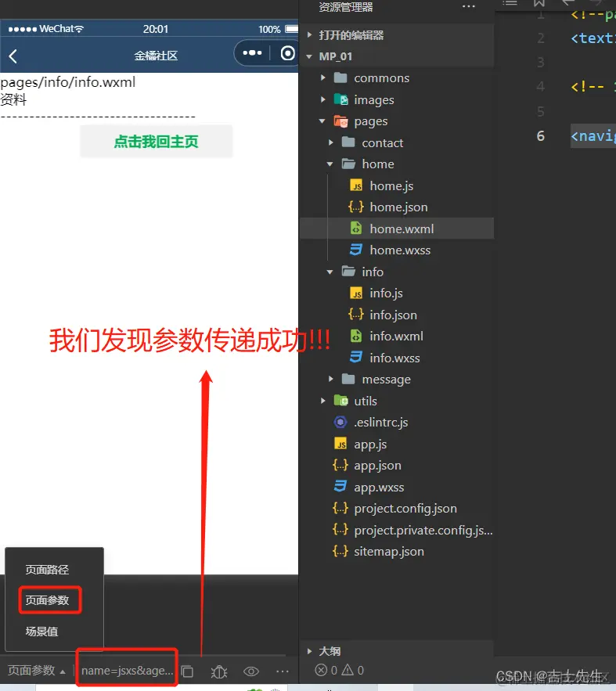The height and width of the screenshot is (691, 616).
Task: Click the text tag on editor line 2
Action: pos(593,38)
